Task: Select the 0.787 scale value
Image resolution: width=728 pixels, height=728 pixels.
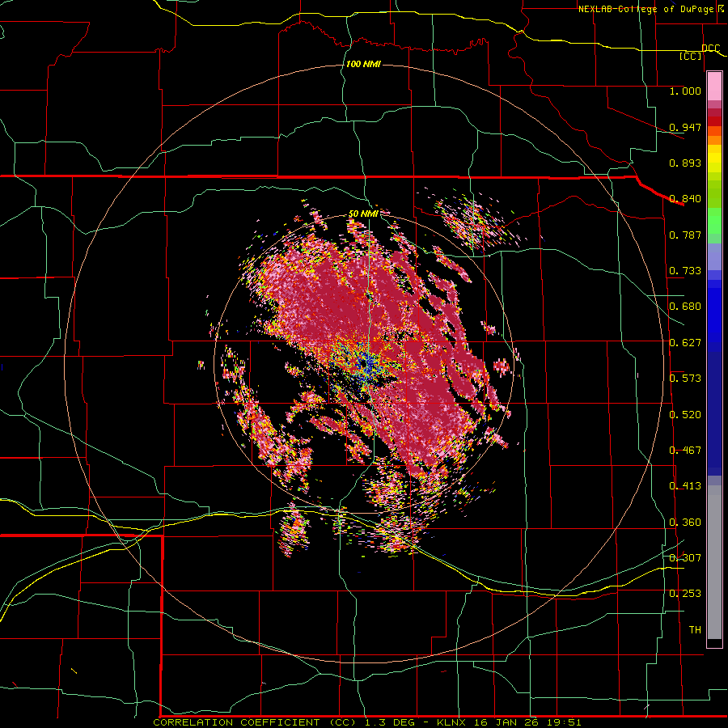Action: tap(685, 235)
